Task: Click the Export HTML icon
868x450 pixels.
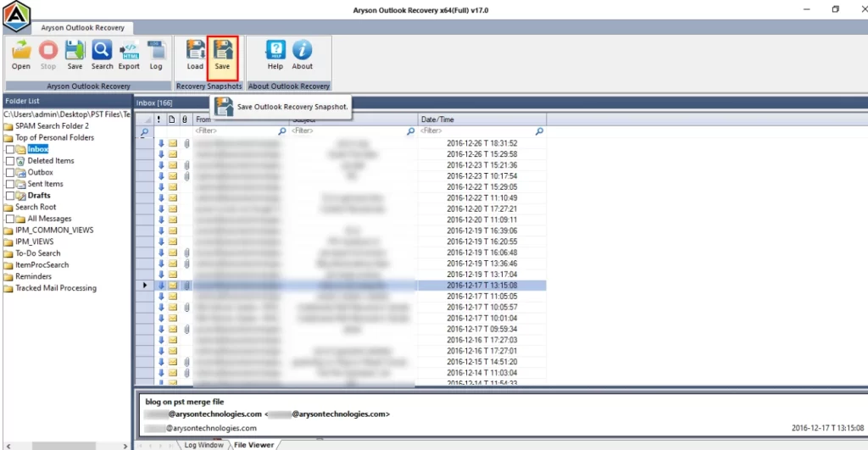Action: pos(129,55)
